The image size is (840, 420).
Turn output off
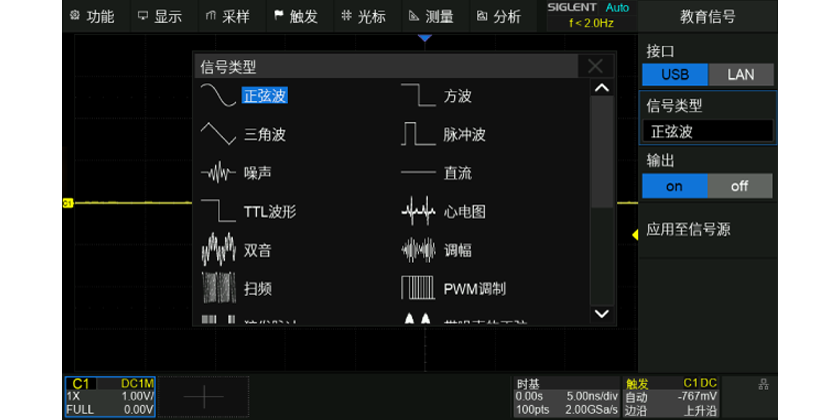tap(740, 186)
